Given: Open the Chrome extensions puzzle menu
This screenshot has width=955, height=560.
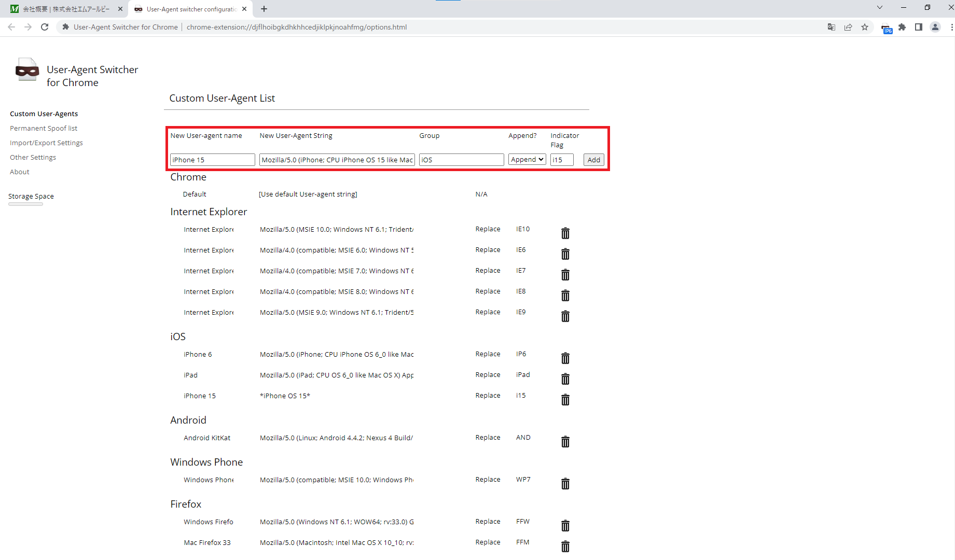Looking at the screenshot, I should pos(902,27).
